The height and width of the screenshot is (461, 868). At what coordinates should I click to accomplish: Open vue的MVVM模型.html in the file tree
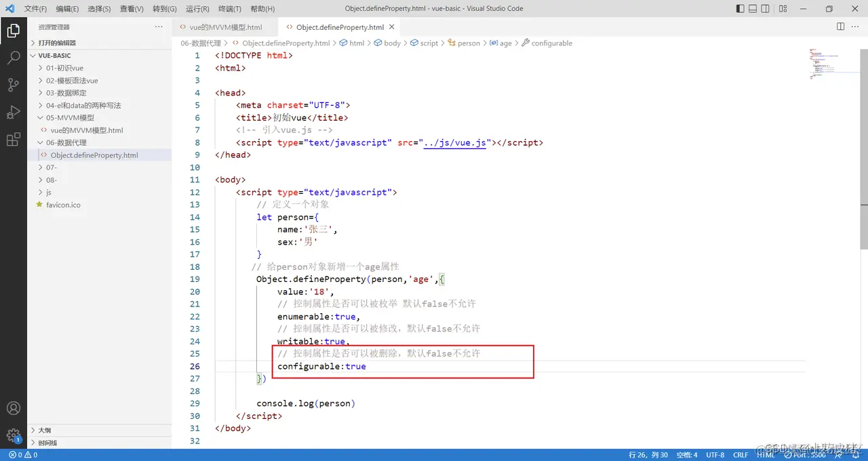(99, 130)
